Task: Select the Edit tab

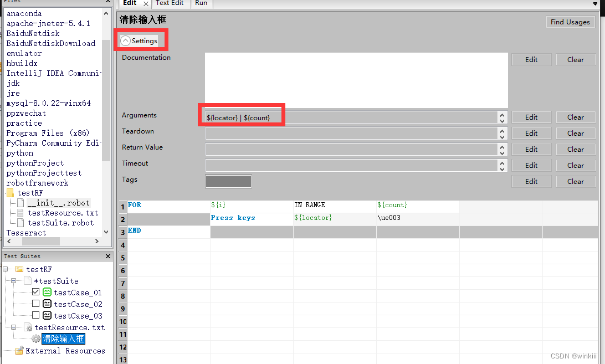Action: pyautogui.click(x=130, y=3)
